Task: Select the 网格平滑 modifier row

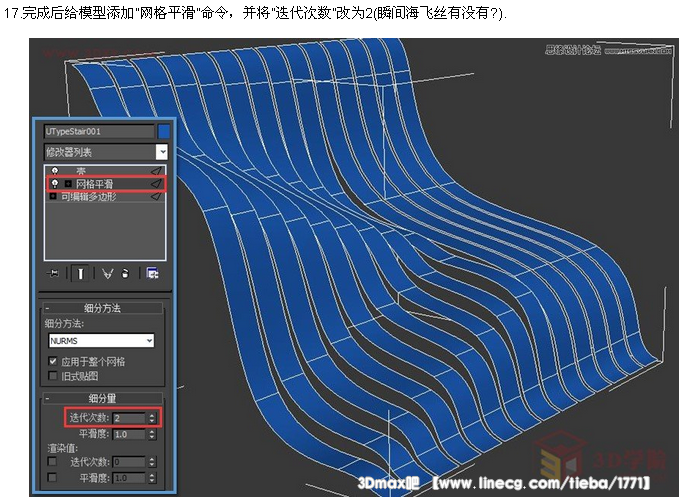Action: [105, 184]
